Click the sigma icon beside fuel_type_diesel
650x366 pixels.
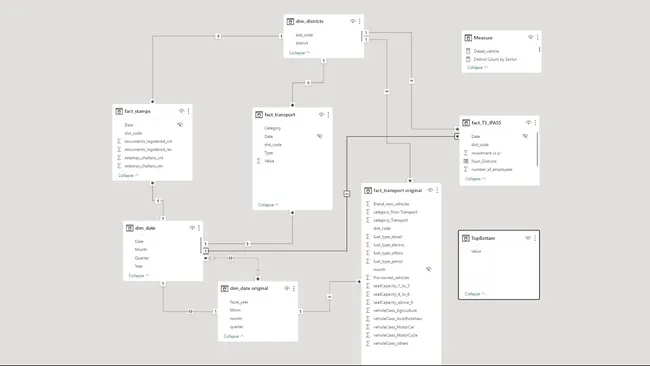pos(368,237)
